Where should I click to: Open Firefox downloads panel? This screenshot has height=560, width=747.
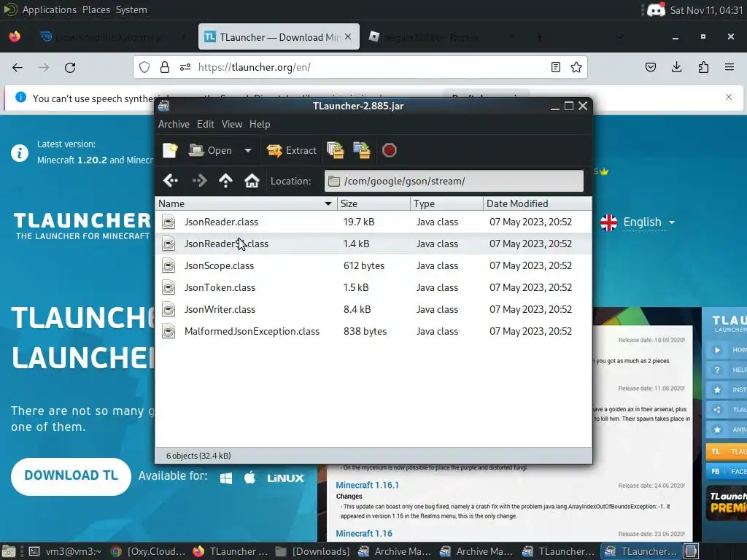676,67
